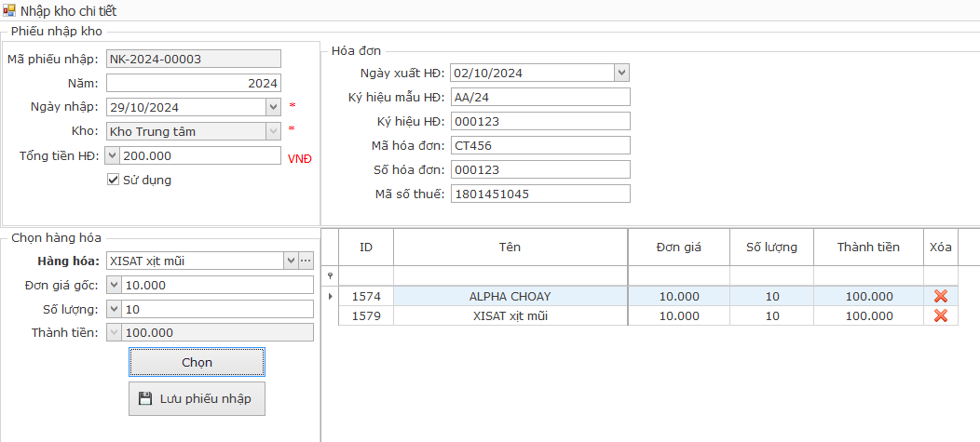The width and height of the screenshot is (980, 442).
Task: Open the Tổng tiền HĐ calculator dropdown
Action: [x=113, y=155]
